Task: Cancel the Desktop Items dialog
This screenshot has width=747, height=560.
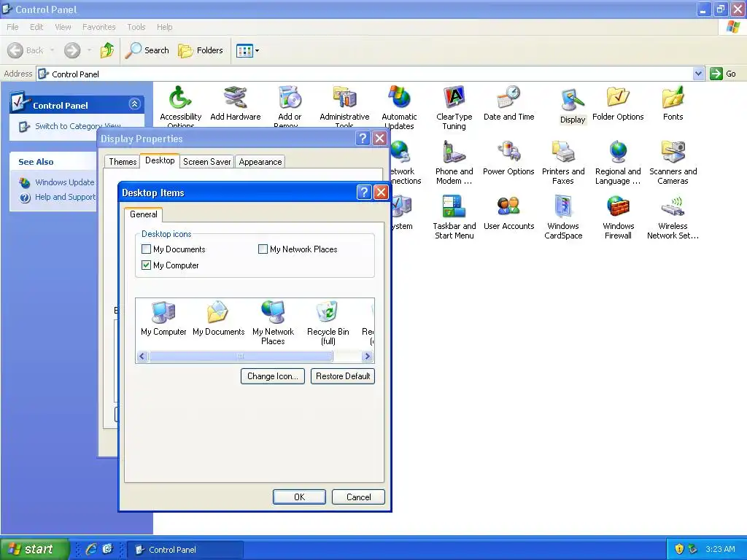Action: (358, 497)
